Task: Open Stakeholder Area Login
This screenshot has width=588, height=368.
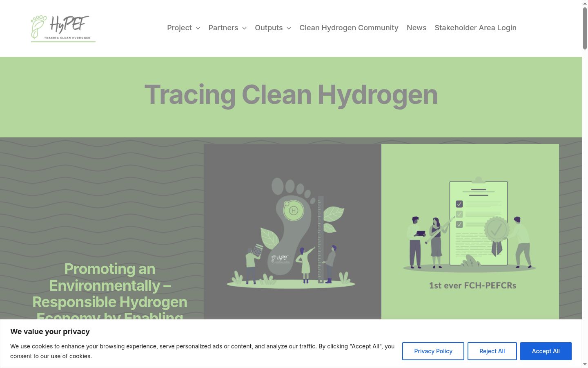Action: [476, 28]
